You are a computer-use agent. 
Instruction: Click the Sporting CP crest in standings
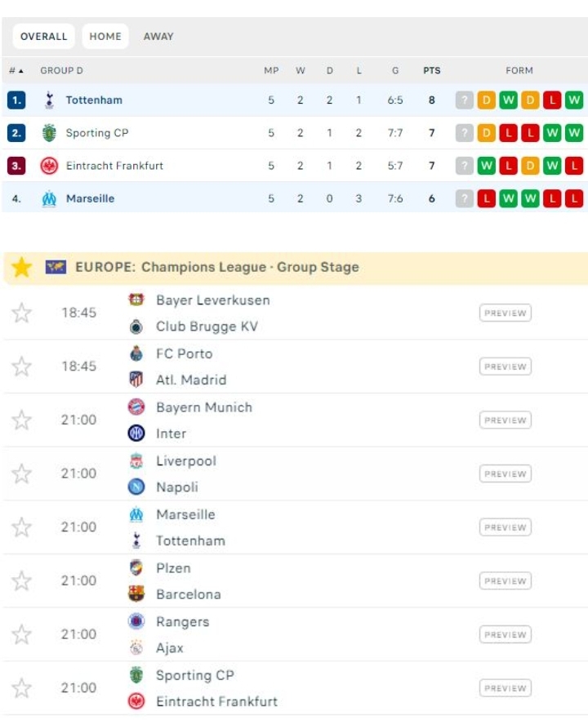click(x=49, y=133)
